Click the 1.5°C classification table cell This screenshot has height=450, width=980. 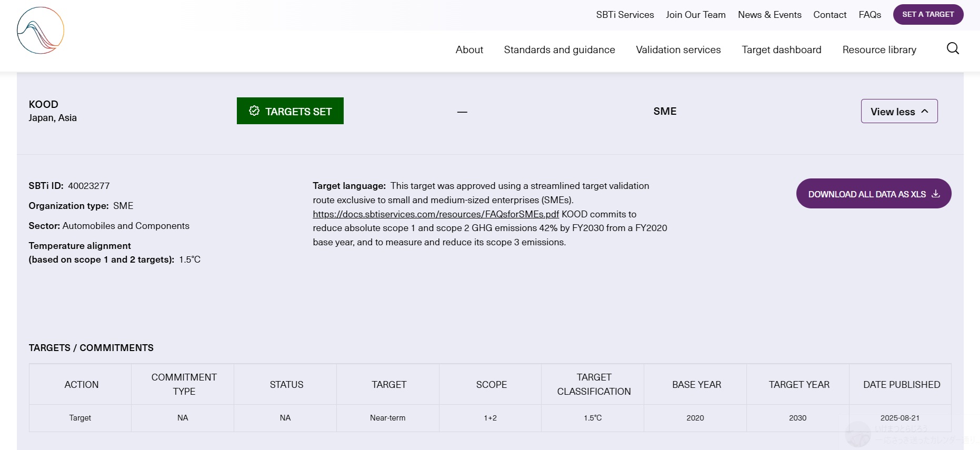593,418
